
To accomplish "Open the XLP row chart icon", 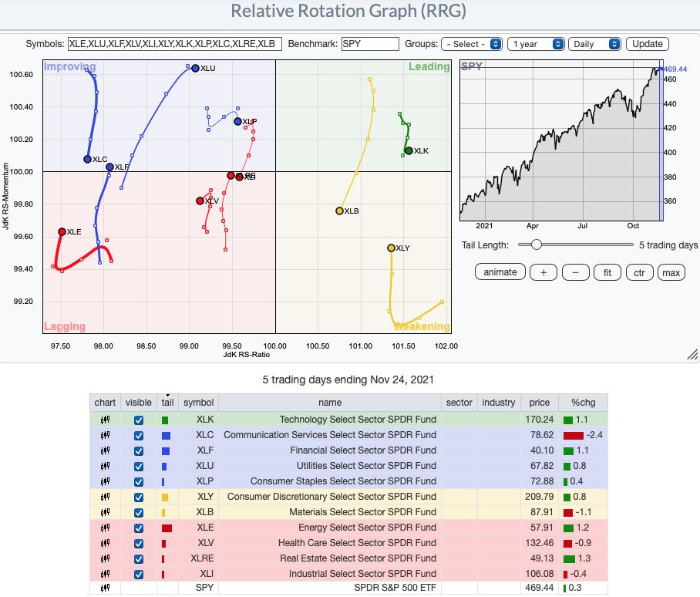I will tap(105, 481).
